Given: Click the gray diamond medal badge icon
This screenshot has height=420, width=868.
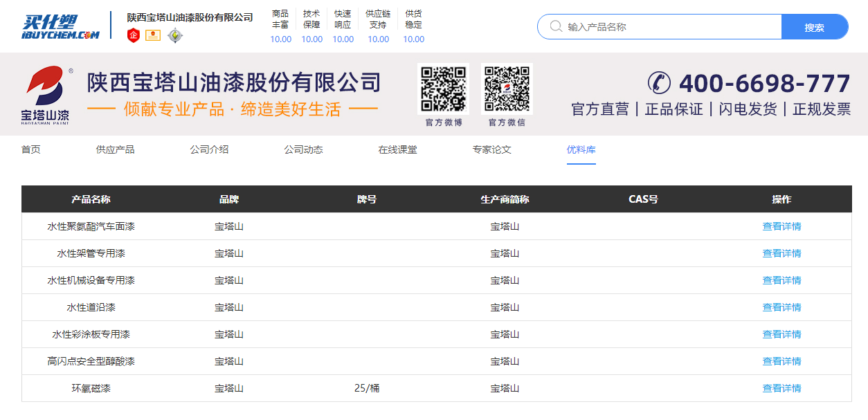Looking at the screenshot, I should pos(175,35).
